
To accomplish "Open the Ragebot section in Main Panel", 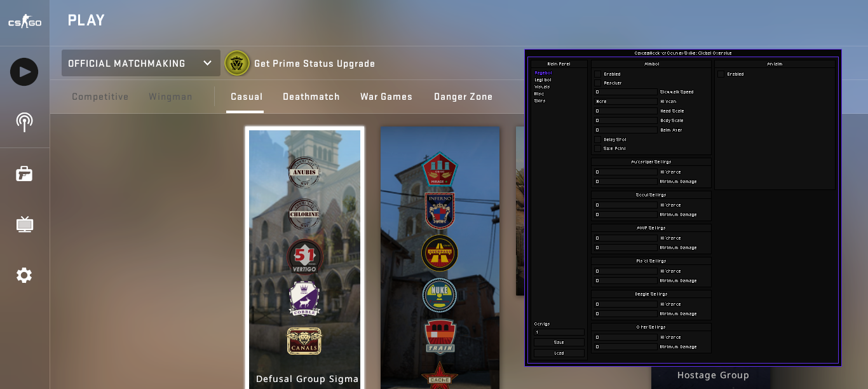I will (x=543, y=73).
